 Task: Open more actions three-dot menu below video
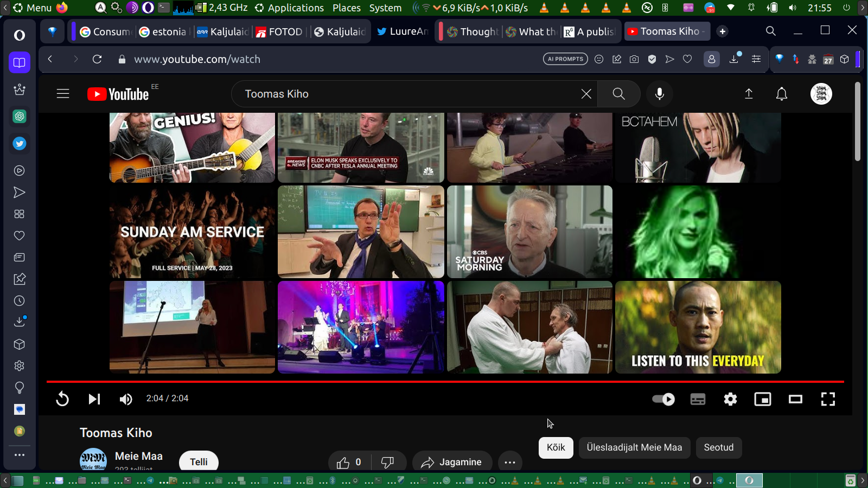[x=509, y=462]
